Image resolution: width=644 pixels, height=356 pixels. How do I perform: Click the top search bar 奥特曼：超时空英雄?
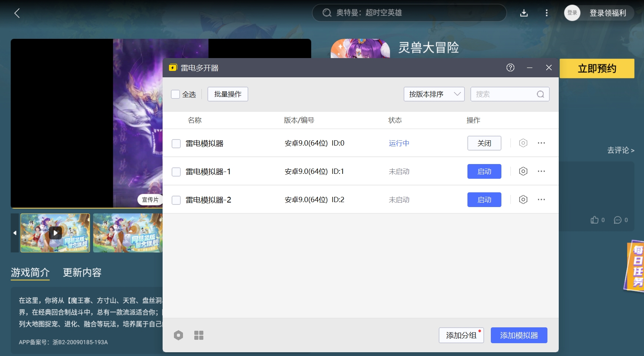tap(409, 13)
